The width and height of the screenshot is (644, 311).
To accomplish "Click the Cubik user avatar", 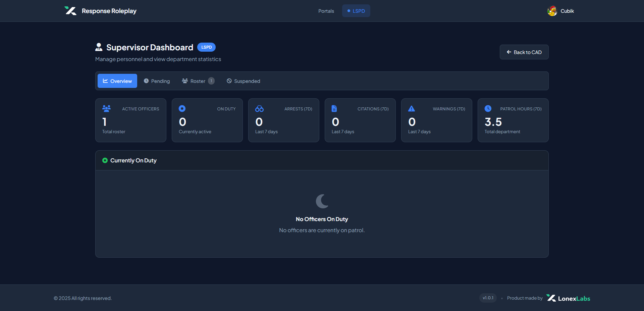I will (x=552, y=11).
